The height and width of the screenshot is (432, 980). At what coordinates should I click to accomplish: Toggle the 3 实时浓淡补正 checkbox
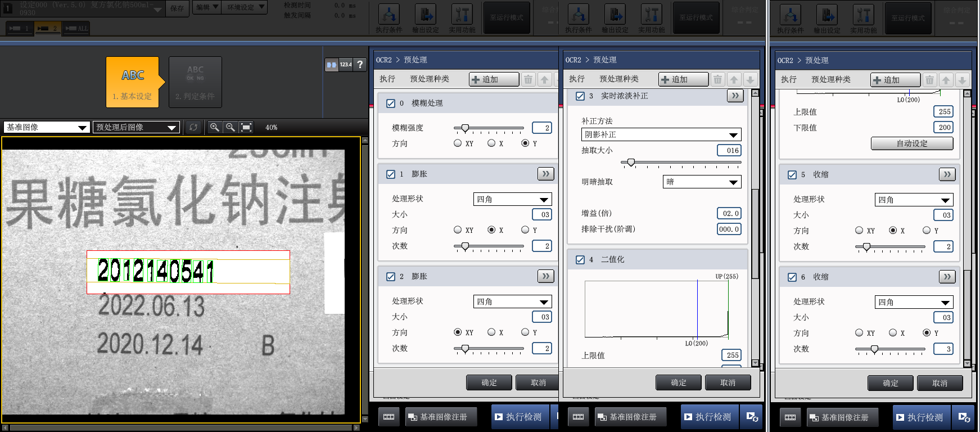[580, 96]
